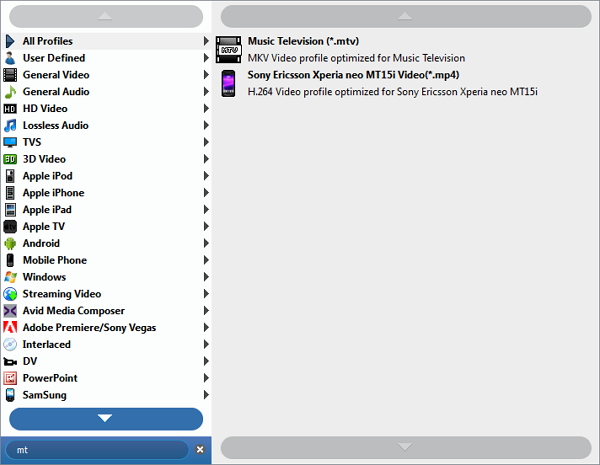This screenshot has width=600, height=465.
Task: Click the SamSung phone icon
Action: pyautogui.click(x=10, y=395)
